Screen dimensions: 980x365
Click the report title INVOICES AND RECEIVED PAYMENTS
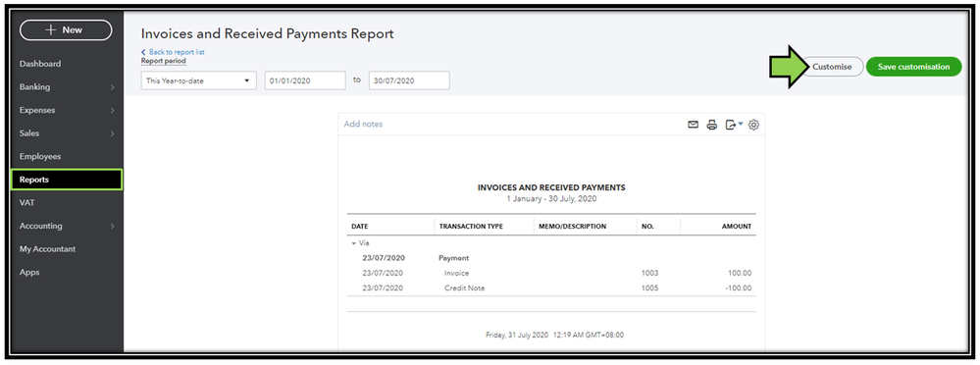pyautogui.click(x=551, y=187)
